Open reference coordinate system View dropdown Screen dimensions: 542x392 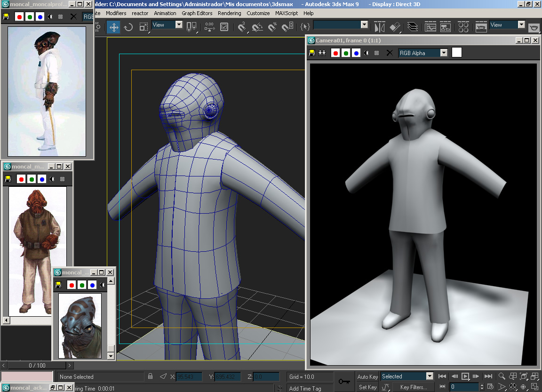click(x=179, y=24)
